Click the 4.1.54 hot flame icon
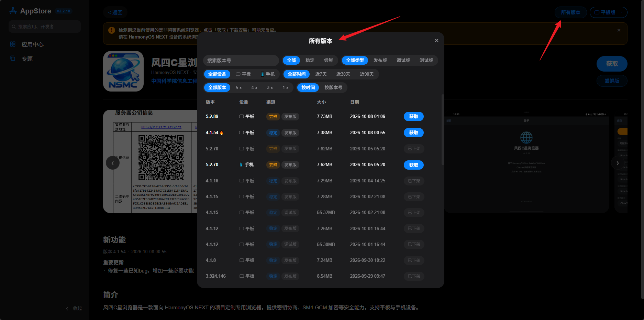 coord(221,133)
